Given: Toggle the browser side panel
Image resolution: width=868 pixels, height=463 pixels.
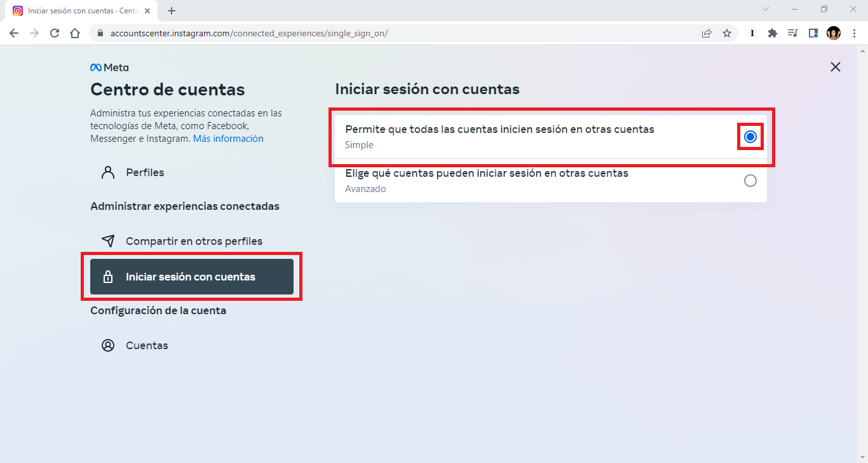Looking at the screenshot, I should (813, 33).
